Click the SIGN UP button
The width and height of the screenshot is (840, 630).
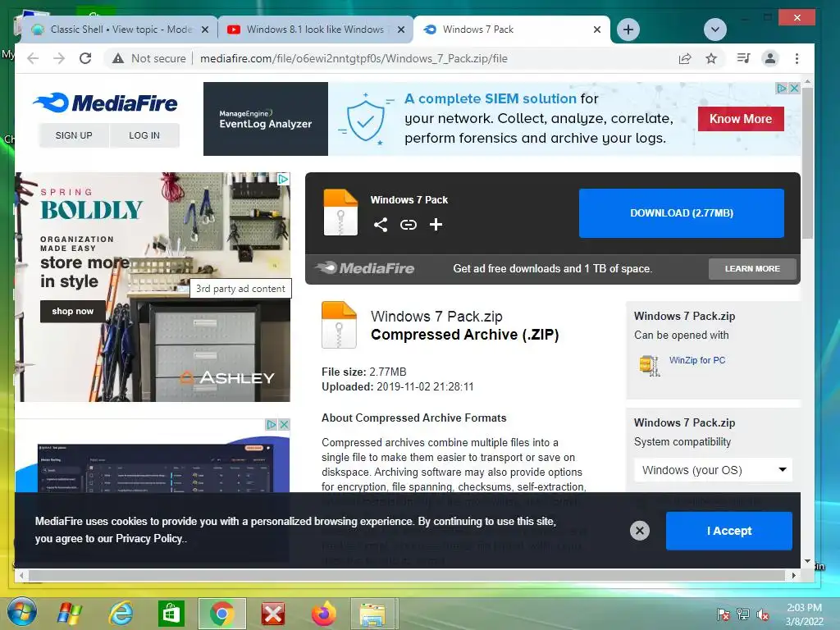tap(74, 135)
